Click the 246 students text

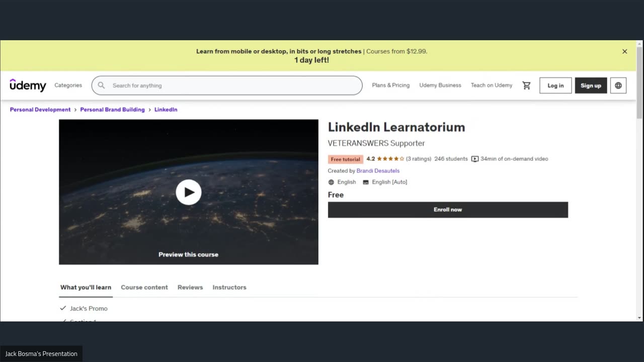point(451,159)
